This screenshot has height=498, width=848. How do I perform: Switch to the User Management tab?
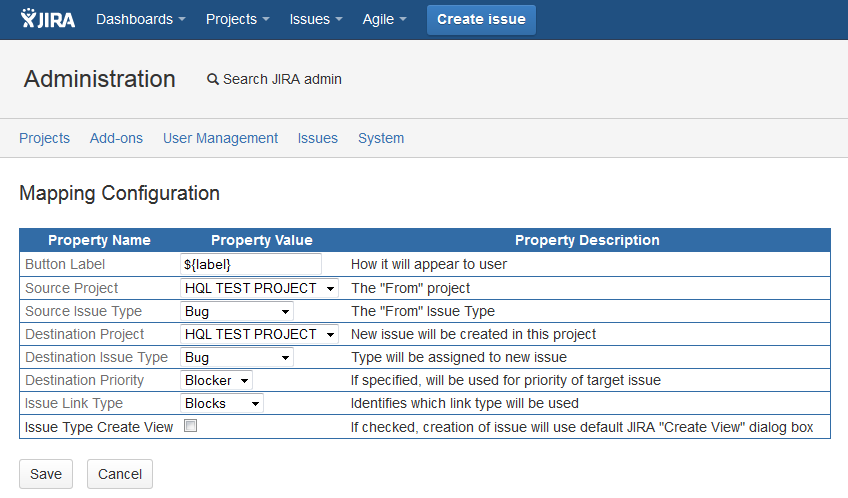pos(220,138)
